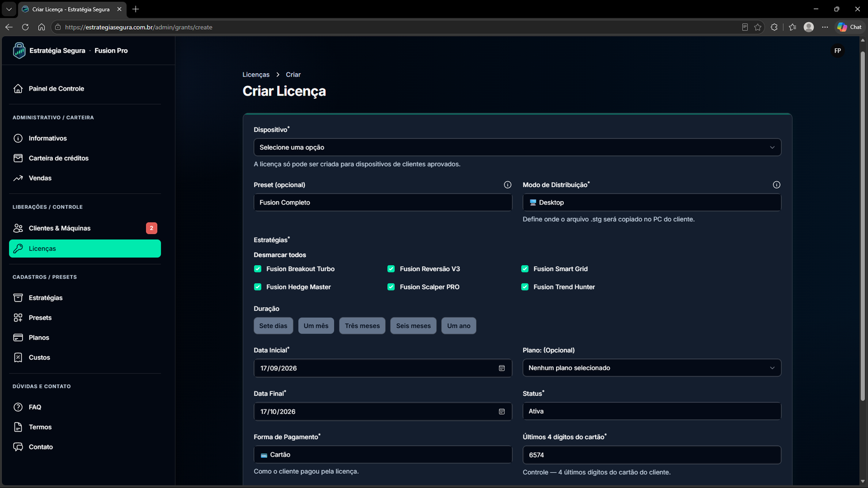Click the Carteira de créditos wallet icon

(18, 158)
